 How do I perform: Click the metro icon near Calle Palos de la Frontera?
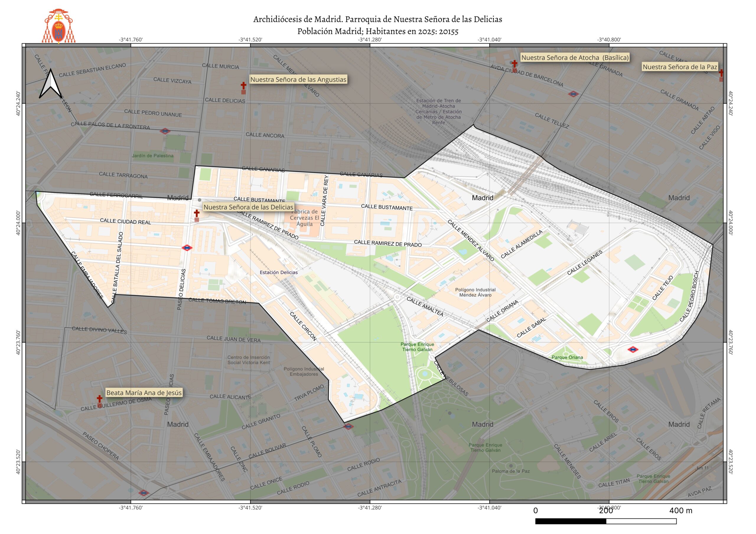click(165, 131)
